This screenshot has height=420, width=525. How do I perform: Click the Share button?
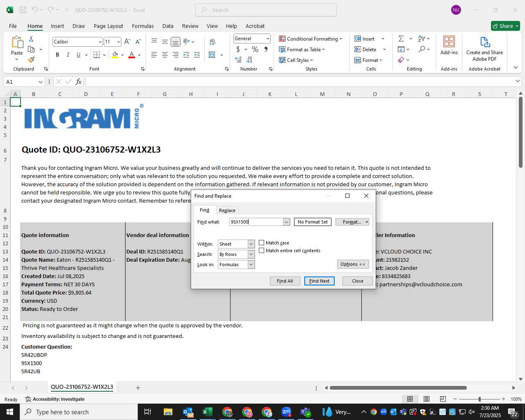[505, 26]
